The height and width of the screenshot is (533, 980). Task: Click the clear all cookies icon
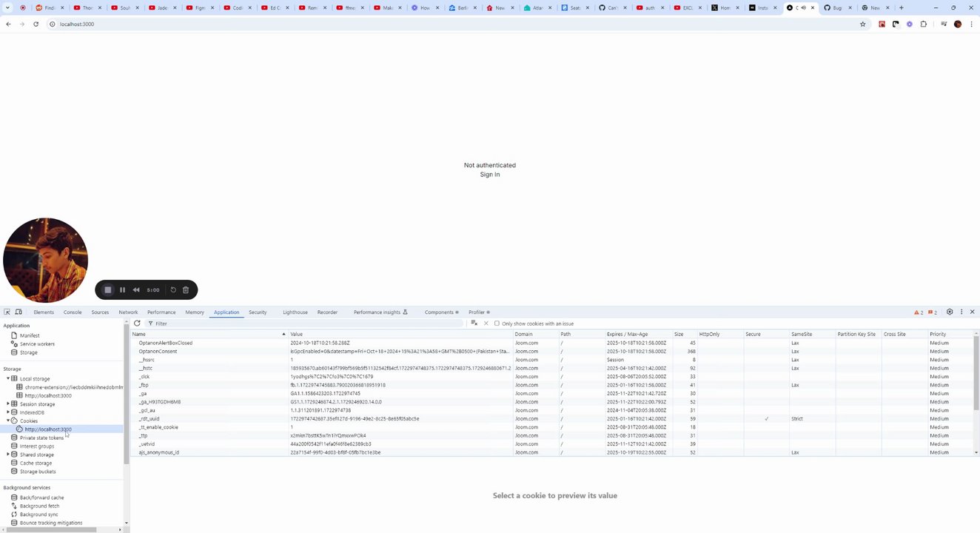(474, 324)
